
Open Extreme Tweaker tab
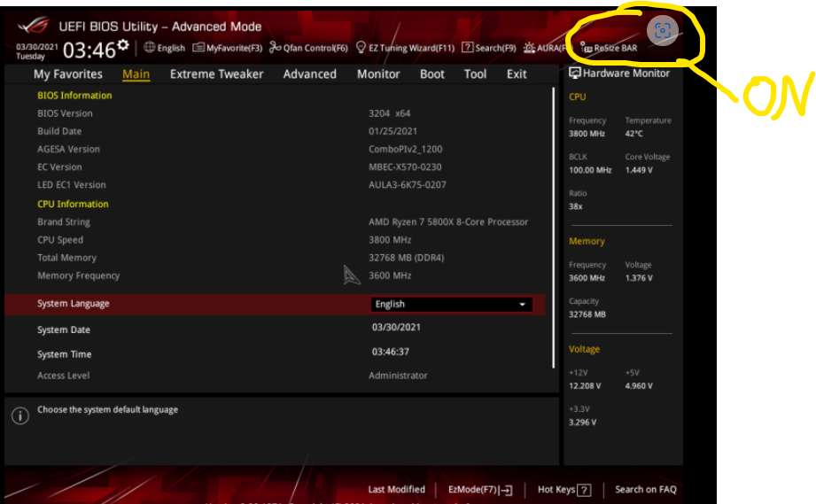[x=216, y=74]
